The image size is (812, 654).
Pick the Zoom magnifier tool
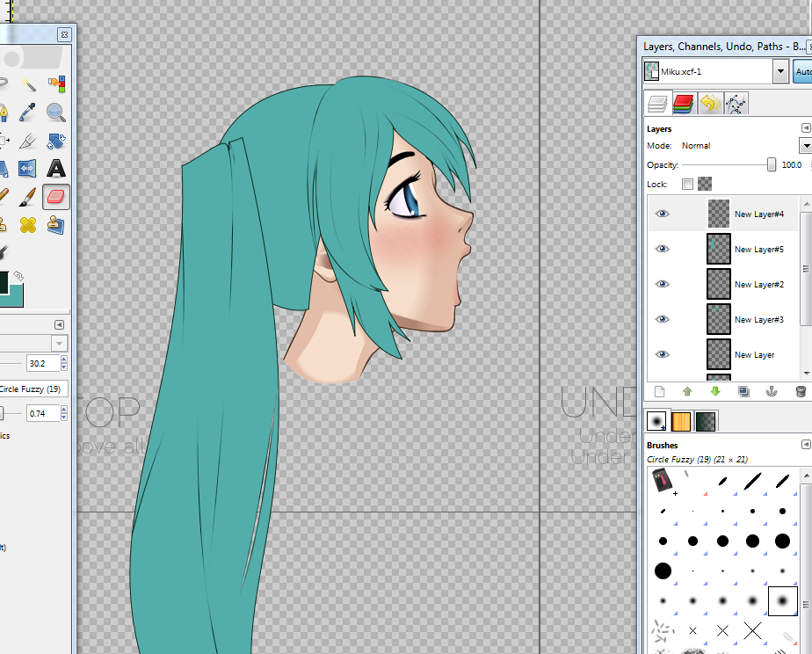[56, 112]
